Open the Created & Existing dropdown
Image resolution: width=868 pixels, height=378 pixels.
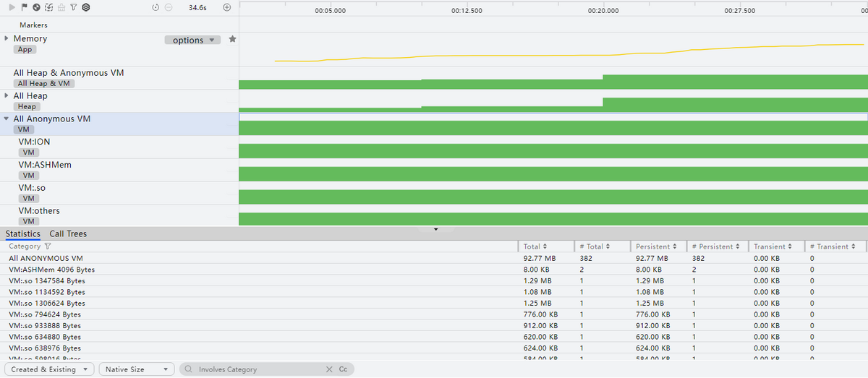click(x=50, y=369)
